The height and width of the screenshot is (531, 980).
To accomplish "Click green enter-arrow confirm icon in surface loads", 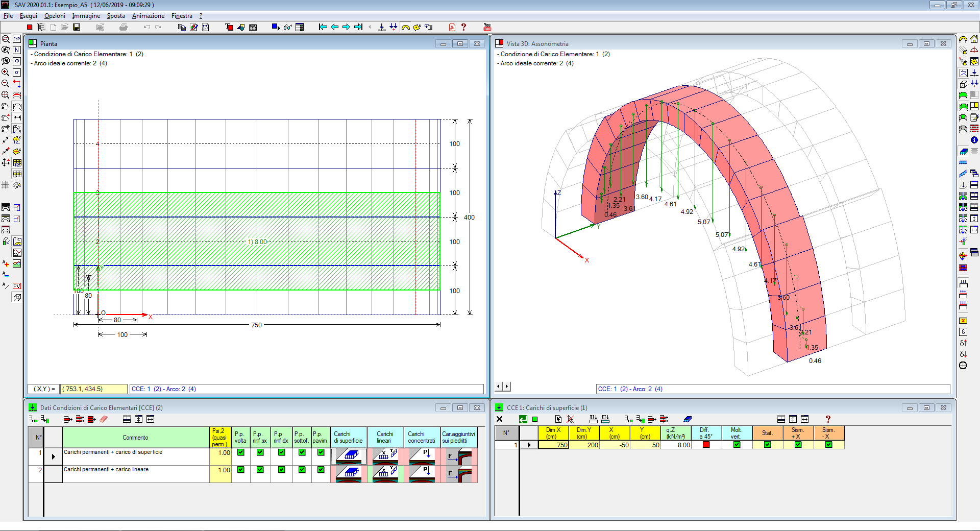I will [x=523, y=419].
